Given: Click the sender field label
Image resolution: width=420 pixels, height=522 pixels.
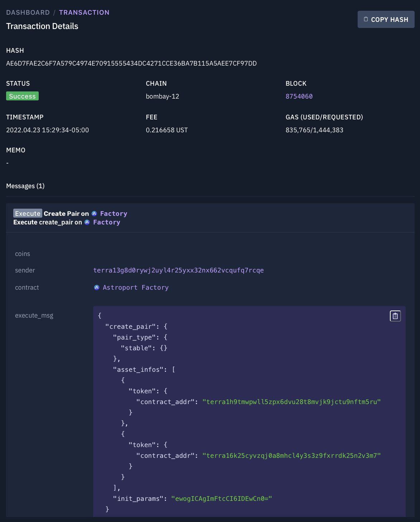Looking at the screenshot, I should pyautogui.click(x=25, y=270).
